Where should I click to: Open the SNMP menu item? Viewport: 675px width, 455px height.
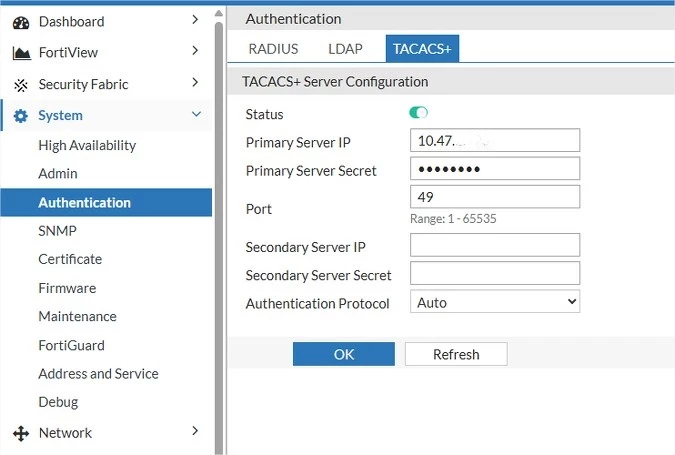[57, 231]
